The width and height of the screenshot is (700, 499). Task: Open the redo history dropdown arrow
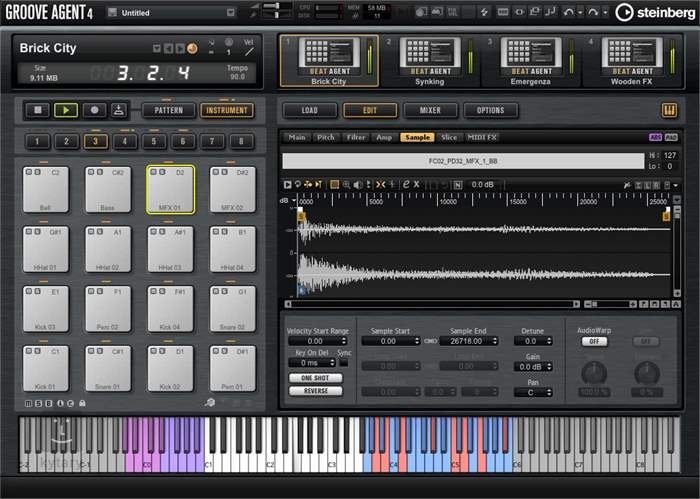pos(605,13)
